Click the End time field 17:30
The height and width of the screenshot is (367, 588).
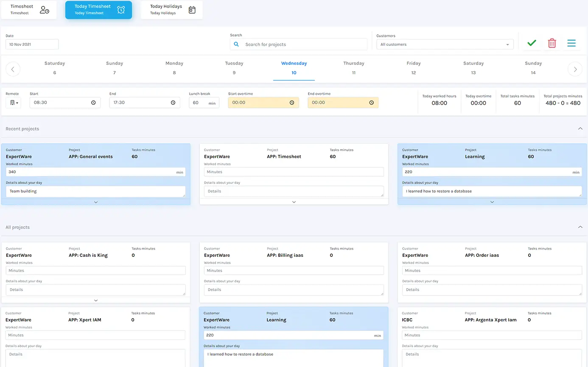[x=145, y=103]
